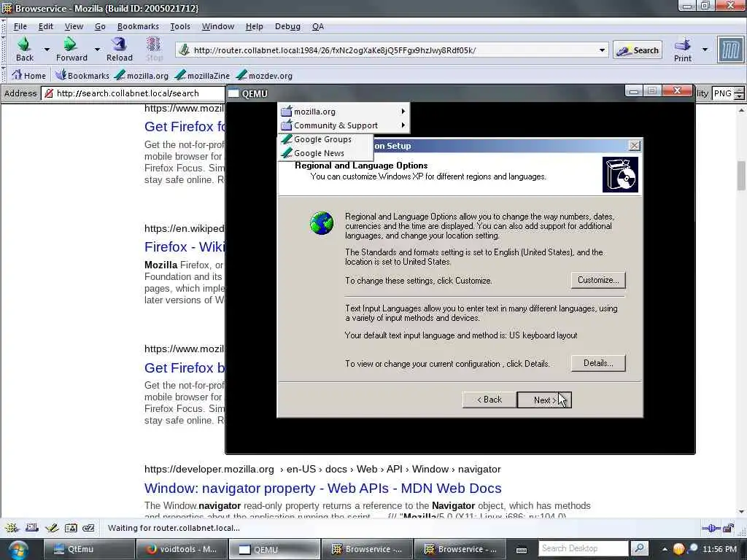Open the mozdev.org bookmark
Screen dimensions: 747x560
coord(264,75)
